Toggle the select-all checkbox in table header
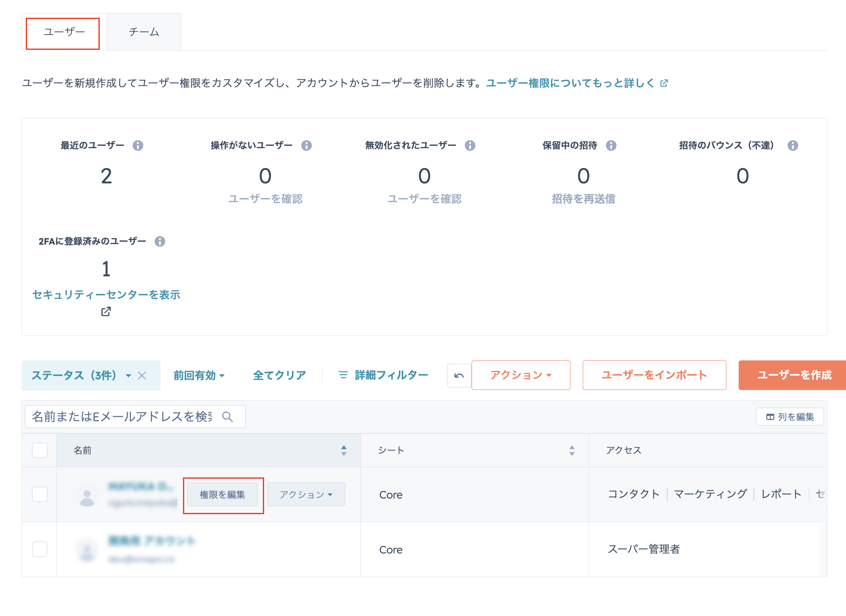This screenshot has height=616, width=846. [x=40, y=450]
